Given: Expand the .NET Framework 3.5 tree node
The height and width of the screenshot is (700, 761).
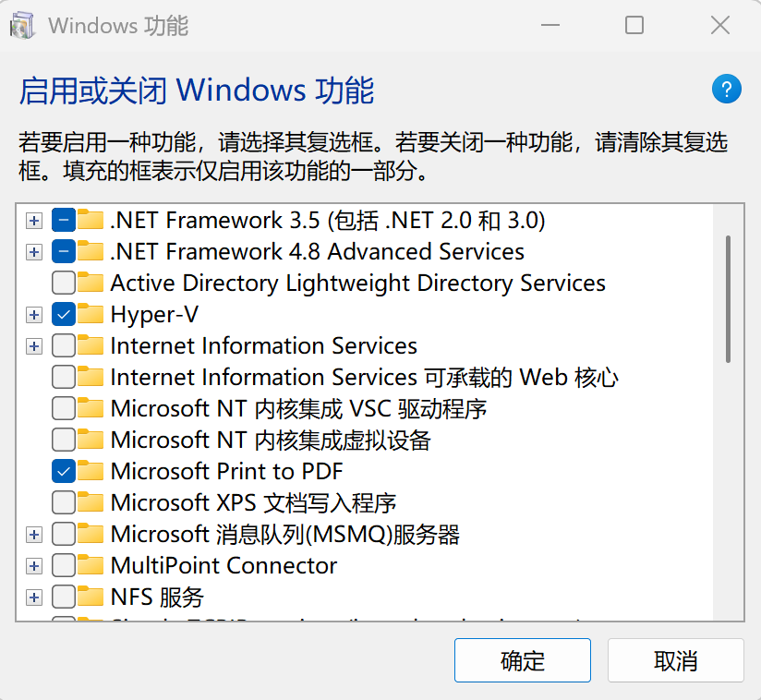Looking at the screenshot, I should (34, 221).
